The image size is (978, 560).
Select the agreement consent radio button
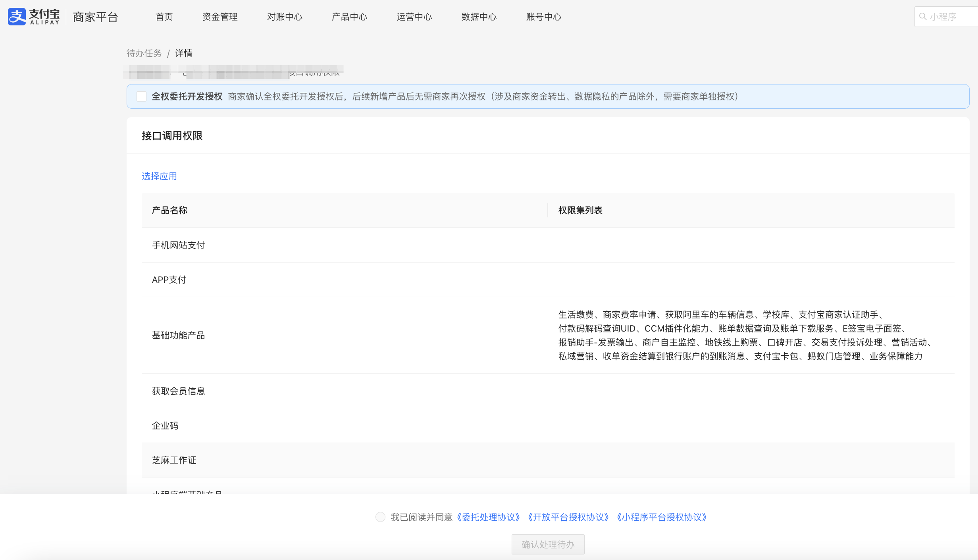tap(380, 517)
